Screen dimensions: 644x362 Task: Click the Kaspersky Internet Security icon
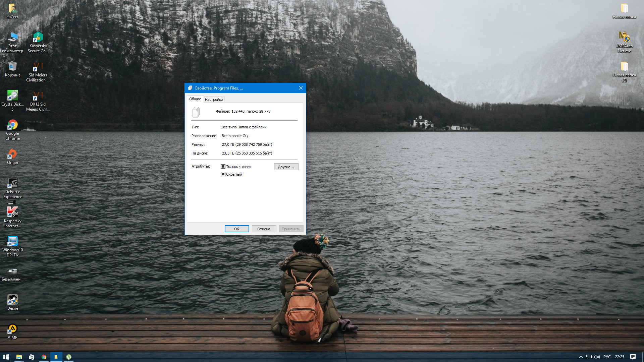[13, 213]
